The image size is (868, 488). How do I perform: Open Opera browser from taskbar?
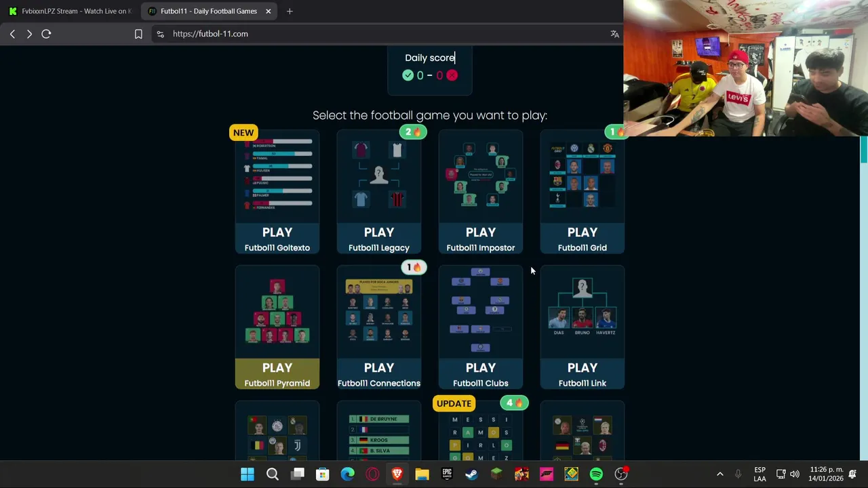coord(372,474)
